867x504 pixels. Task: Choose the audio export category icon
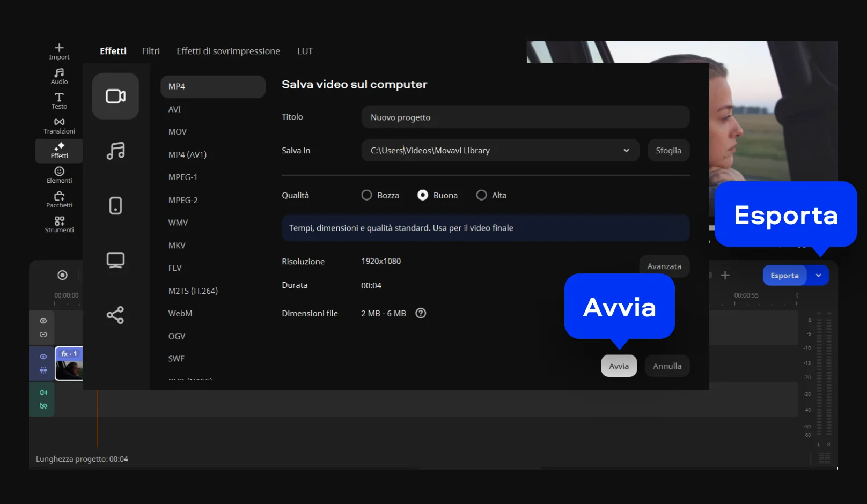point(115,151)
